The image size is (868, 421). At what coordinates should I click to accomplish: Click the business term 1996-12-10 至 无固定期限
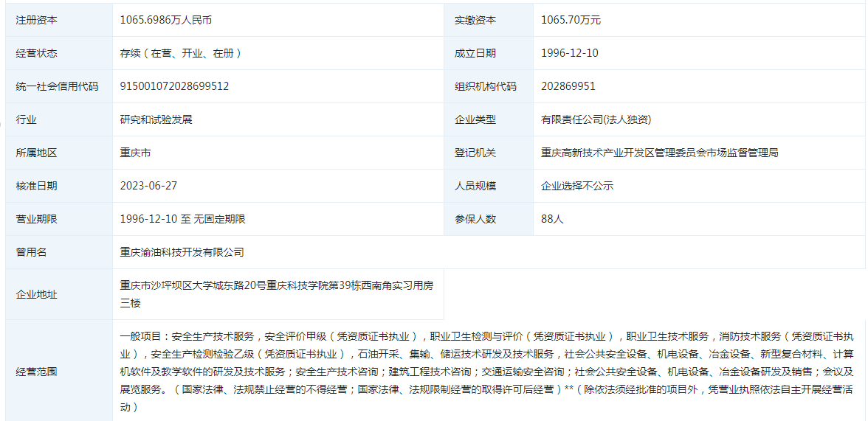[182, 219]
